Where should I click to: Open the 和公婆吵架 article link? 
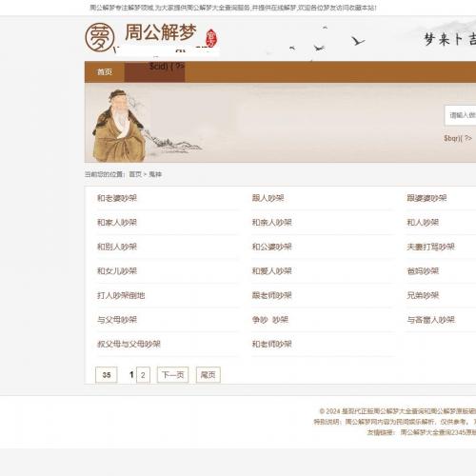271,247
